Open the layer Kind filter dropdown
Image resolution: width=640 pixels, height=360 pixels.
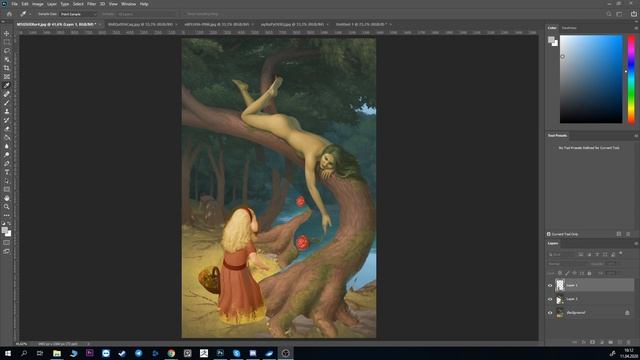pos(562,254)
